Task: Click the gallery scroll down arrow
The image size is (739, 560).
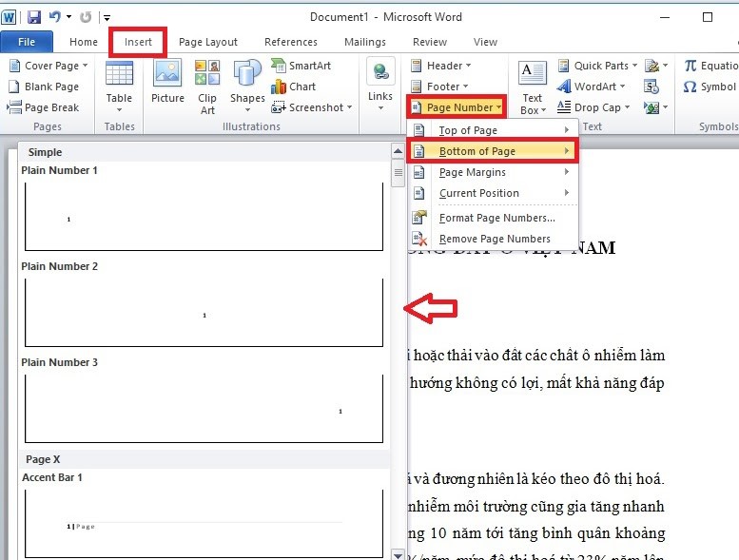Action: click(x=398, y=555)
